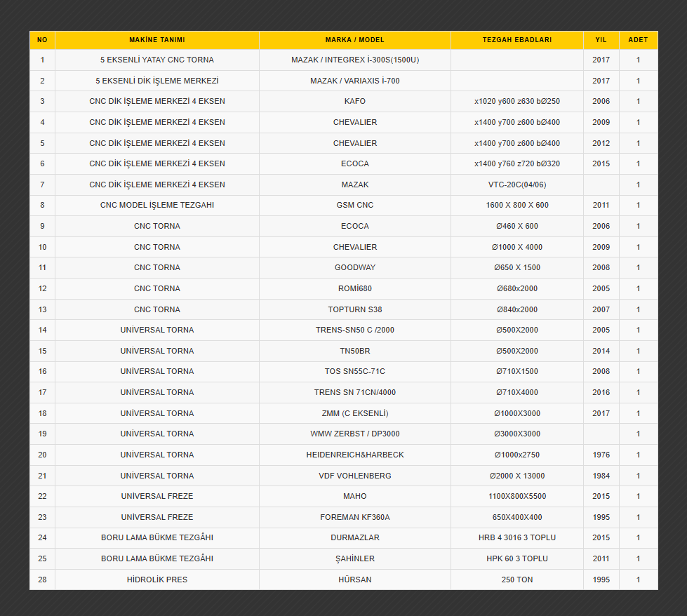This screenshot has height=616, width=687.
Task: Click Ø460 X 600 dimension cell
Action: point(517,226)
